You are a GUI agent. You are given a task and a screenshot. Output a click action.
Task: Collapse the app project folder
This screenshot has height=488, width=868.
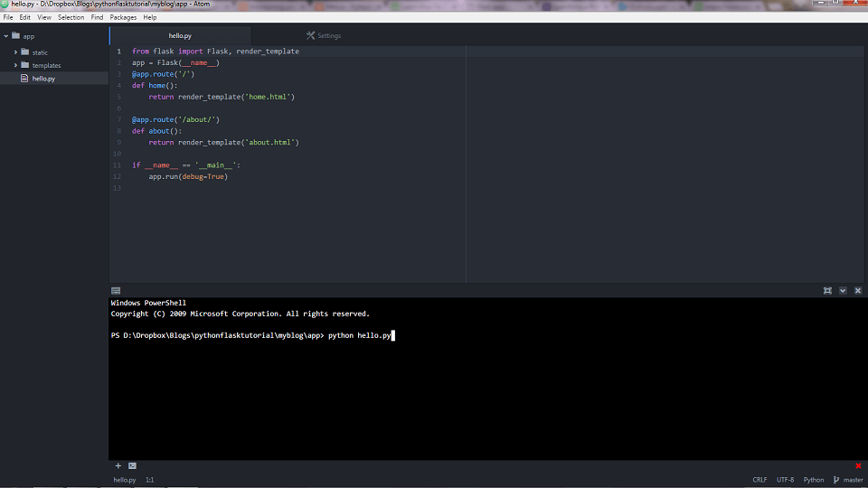[6, 36]
